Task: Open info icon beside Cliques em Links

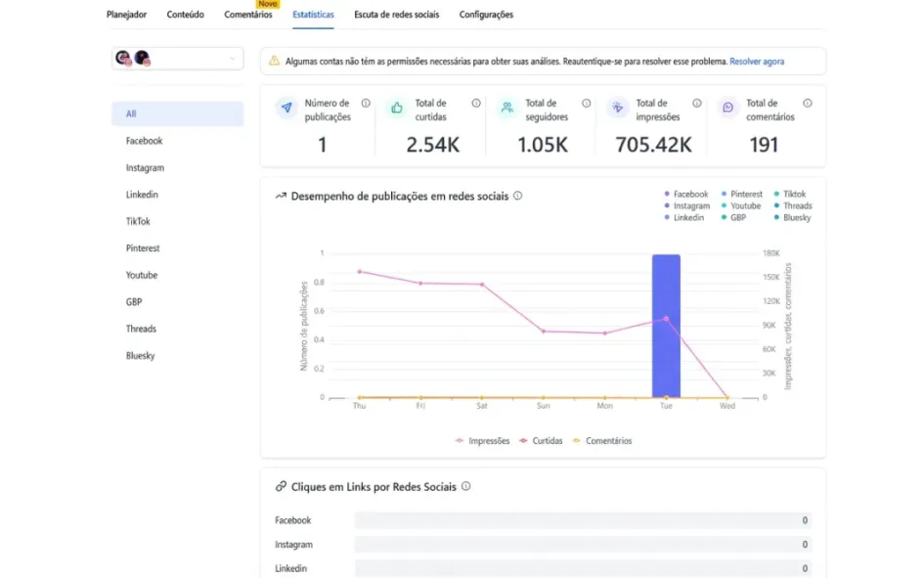Action: coord(465,486)
